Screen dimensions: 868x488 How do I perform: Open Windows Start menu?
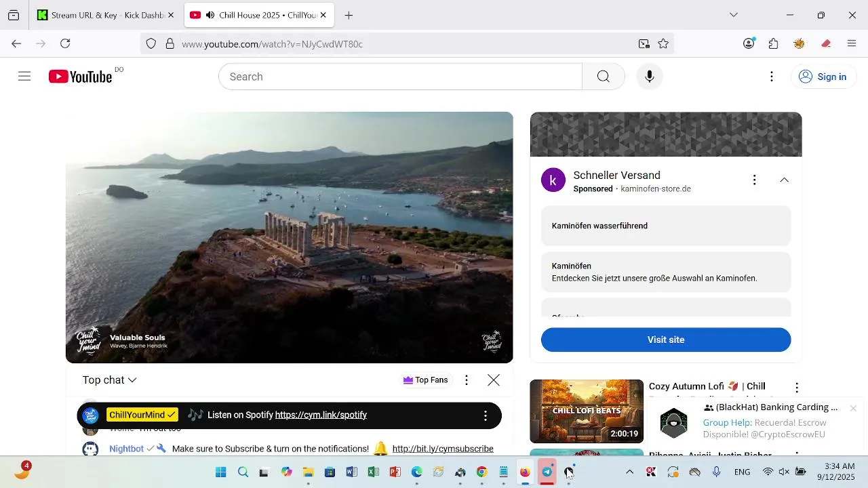click(221, 472)
